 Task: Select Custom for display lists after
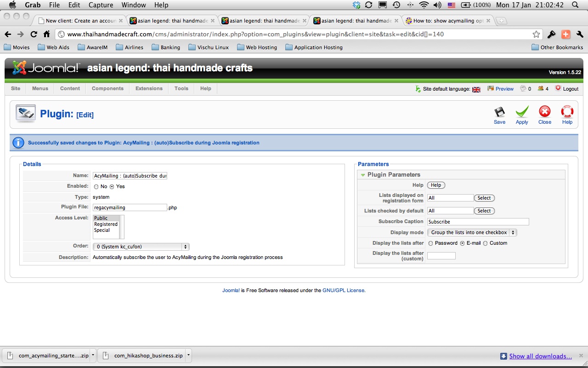pos(485,243)
